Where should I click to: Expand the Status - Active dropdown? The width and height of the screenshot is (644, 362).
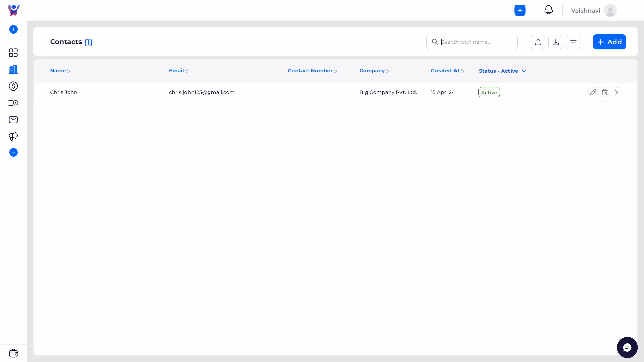click(x=502, y=71)
